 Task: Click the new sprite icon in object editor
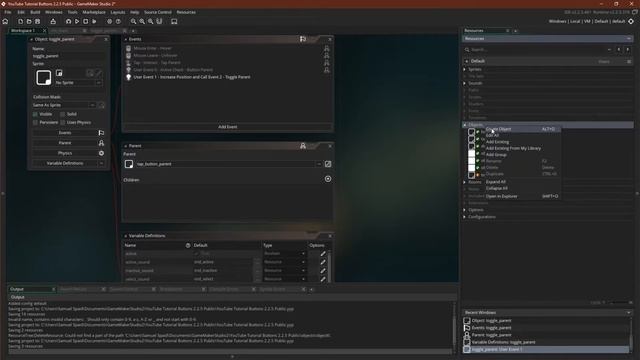[59, 73]
